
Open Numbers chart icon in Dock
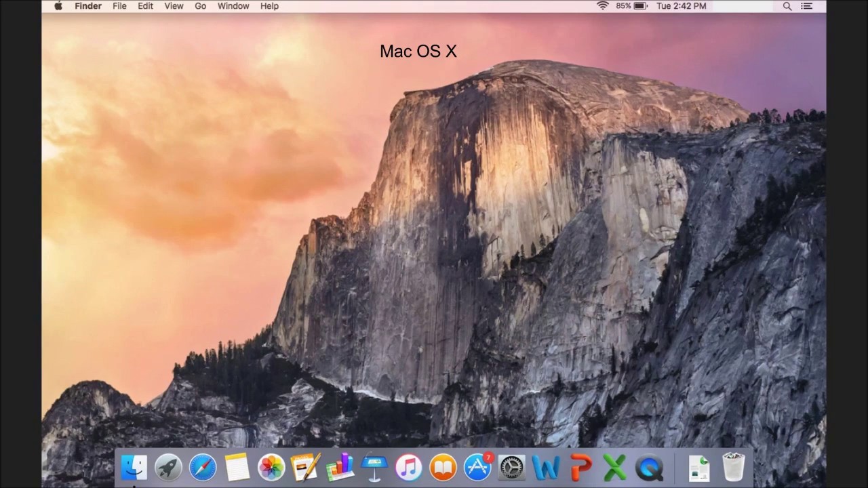(x=340, y=468)
